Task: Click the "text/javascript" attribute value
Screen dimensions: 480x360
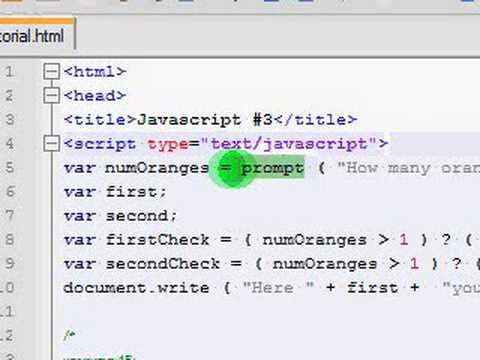Action: click(x=288, y=144)
